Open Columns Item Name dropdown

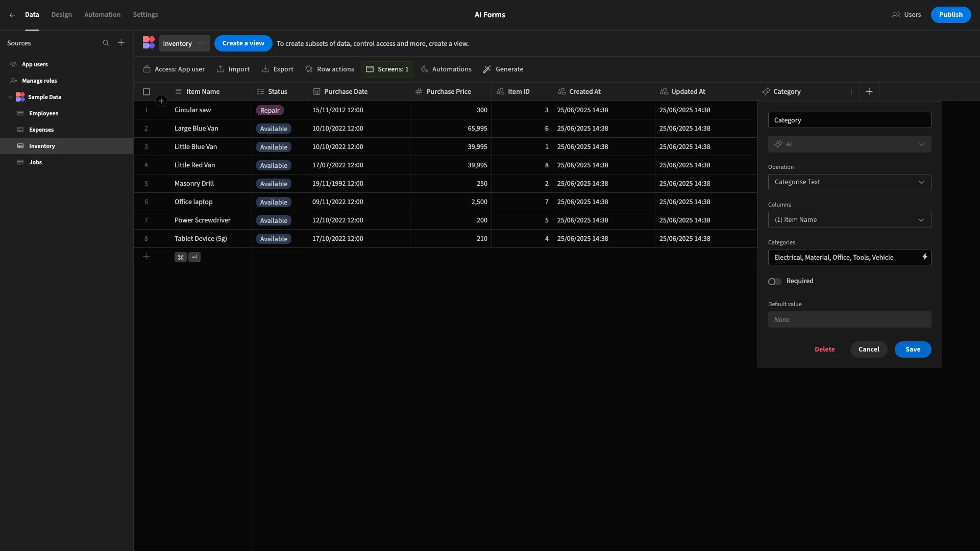[849, 220]
